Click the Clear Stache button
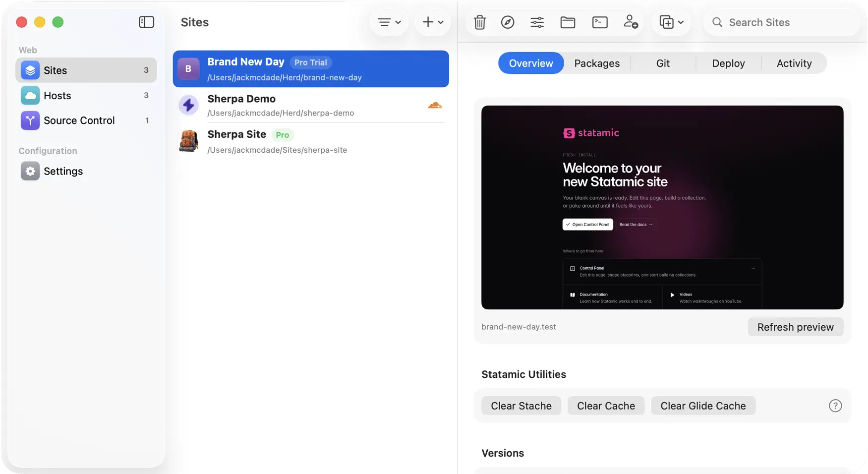 pos(521,406)
